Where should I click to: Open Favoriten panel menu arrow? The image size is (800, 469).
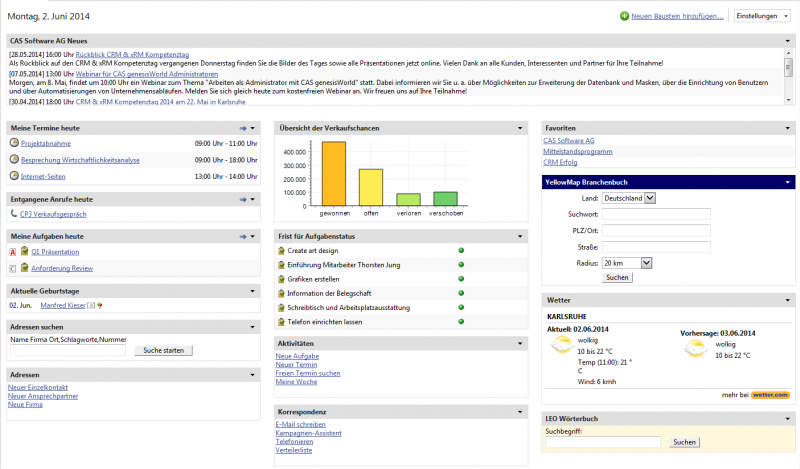pos(788,128)
